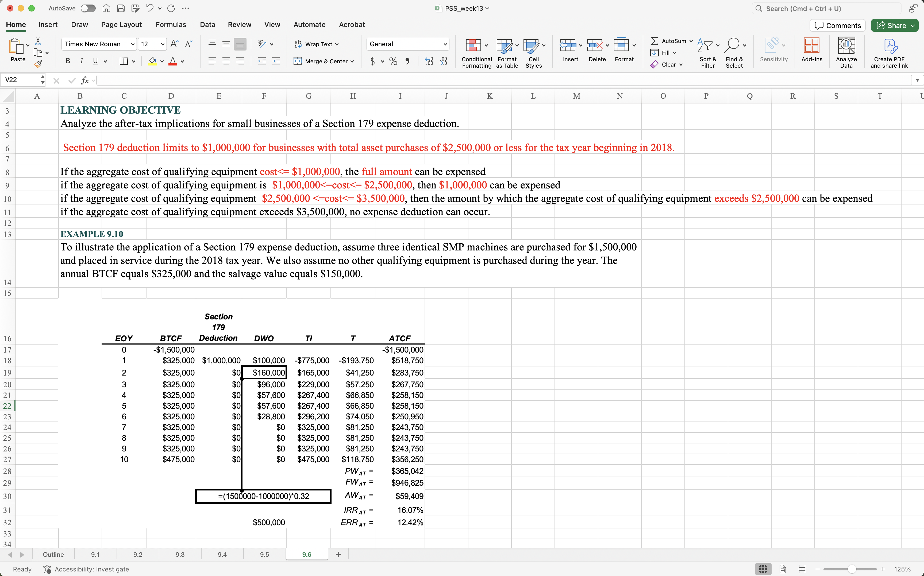Click Increase Font Size icon
The height and width of the screenshot is (576, 924).
click(x=175, y=44)
